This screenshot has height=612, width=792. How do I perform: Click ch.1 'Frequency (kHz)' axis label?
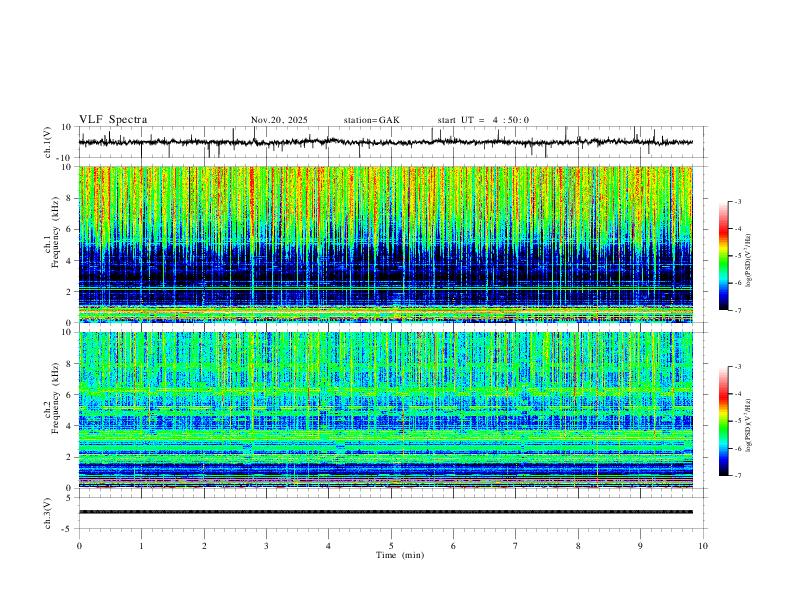[x=56, y=232]
